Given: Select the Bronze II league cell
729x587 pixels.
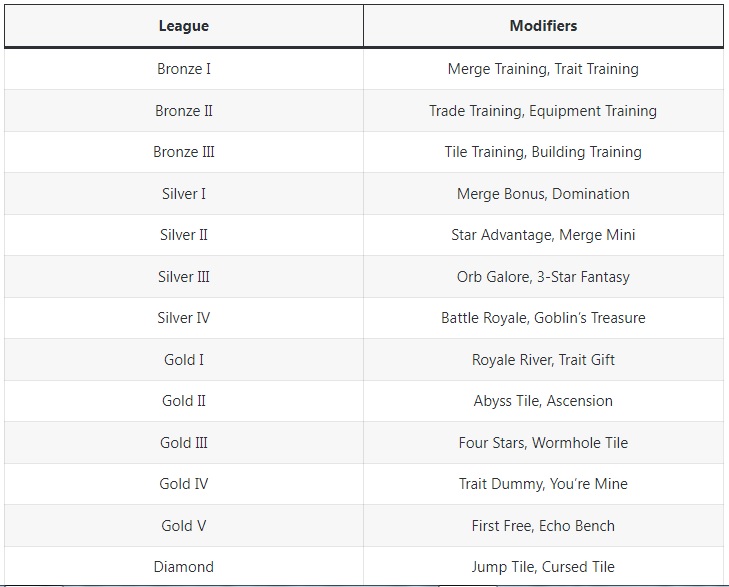Looking at the screenshot, I should [x=184, y=111].
